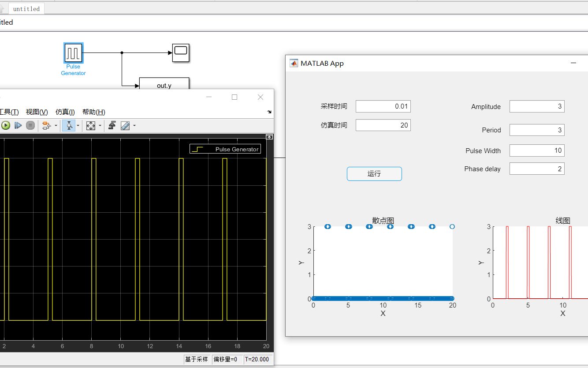Image resolution: width=588 pixels, height=368 pixels.
Task: Click the Stop simulation icon in scope toolbar
Action: [x=30, y=125]
